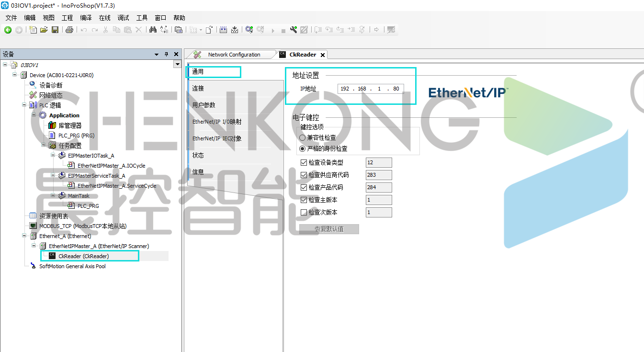Click the print toolbar icon
Image resolution: width=644 pixels, height=352 pixels.
pos(69,30)
